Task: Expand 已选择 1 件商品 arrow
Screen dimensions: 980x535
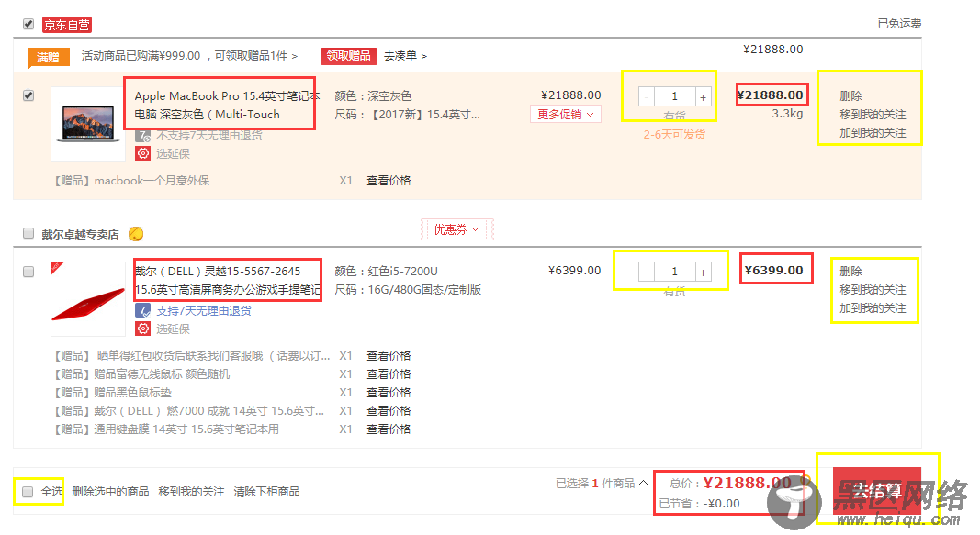Action: [643, 483]
